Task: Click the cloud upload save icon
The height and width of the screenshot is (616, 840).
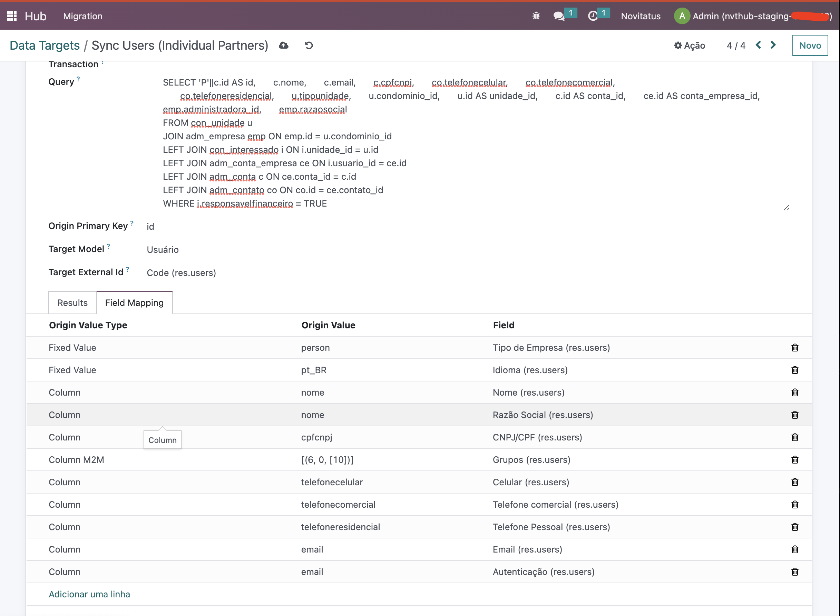Action: pos(284,46)
